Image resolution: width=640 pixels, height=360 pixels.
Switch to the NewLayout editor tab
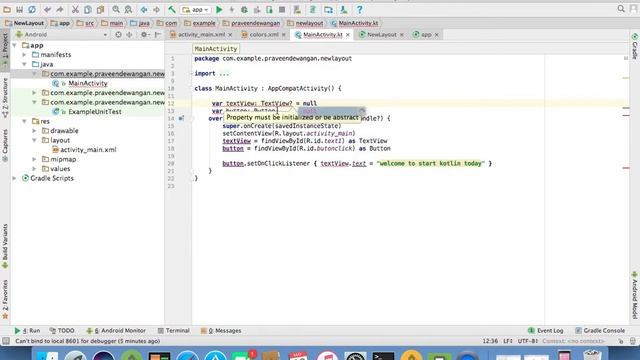[381, 35]
